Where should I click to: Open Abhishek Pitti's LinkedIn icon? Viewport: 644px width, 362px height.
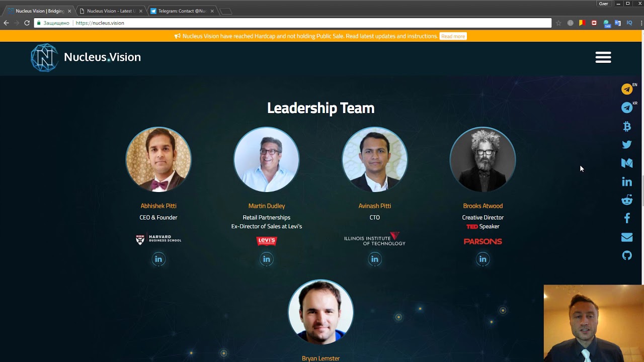pos(158,259)
